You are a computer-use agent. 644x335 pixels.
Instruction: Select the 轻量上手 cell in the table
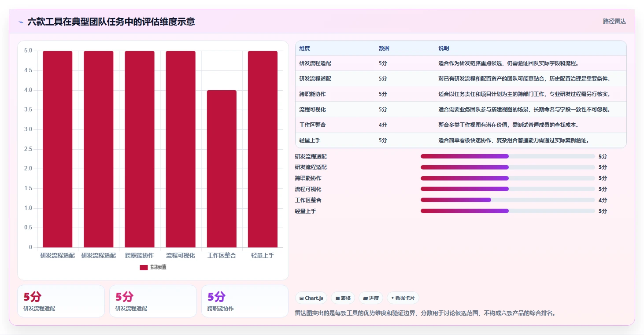coord(310,140)
